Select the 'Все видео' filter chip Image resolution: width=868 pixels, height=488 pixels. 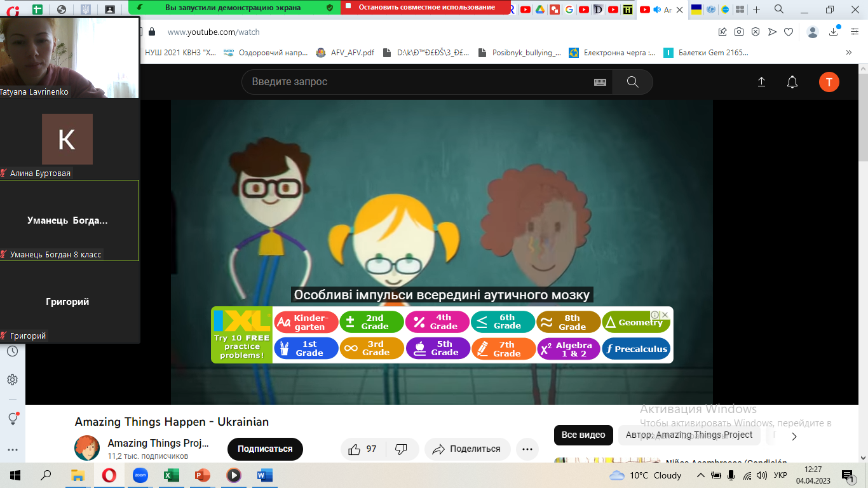coord(583,435)
